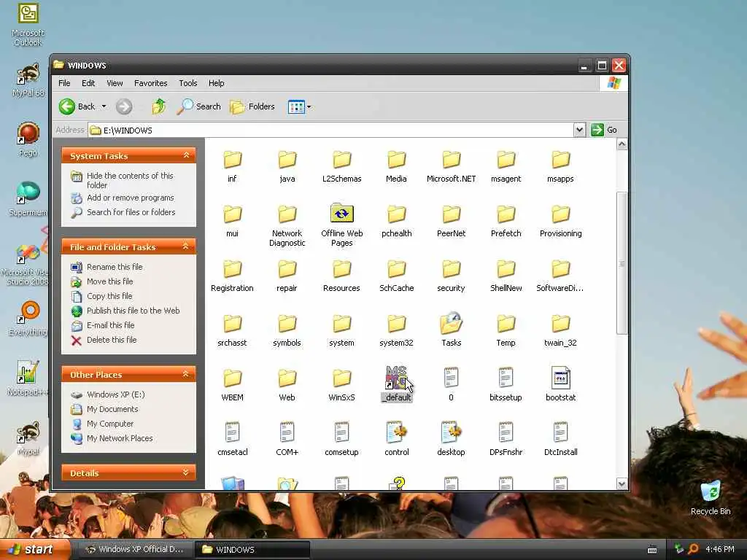
Task: Select the Temp folder
Action: 506,330
